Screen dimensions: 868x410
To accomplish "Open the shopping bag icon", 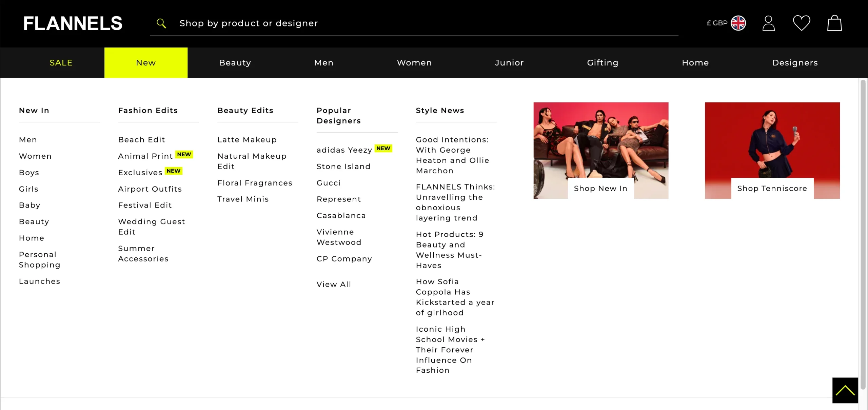I will (x=834, y=23).
